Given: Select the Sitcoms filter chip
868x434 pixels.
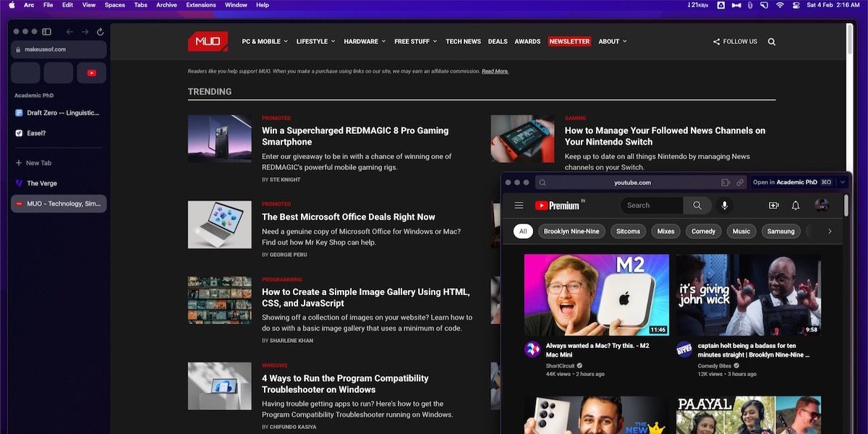Looking at the screenshot, I should (628, 231).
